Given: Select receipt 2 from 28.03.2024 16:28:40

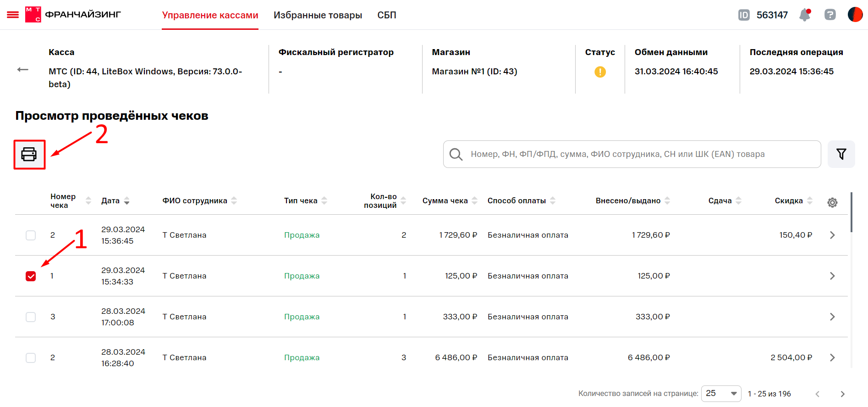Looking at the screenshot, I should coord(31,358).
